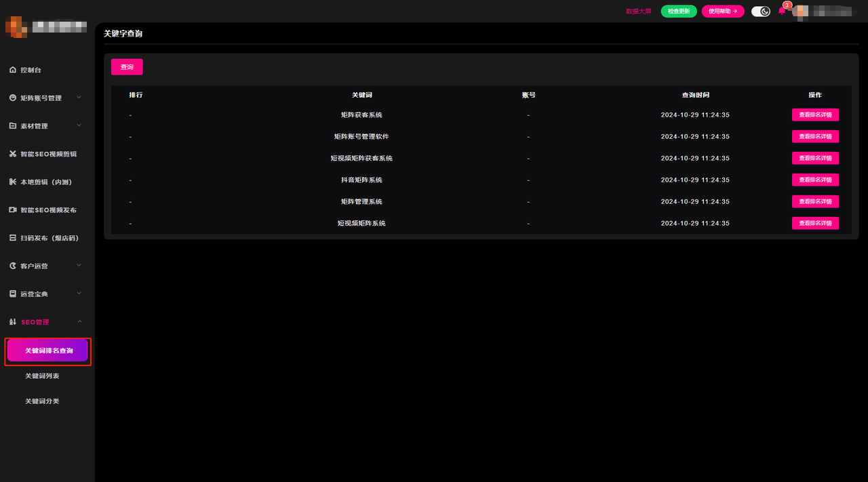Click the 智能SEO视频发布 camera icon
The width and height of the screenshot is (868, 482).
click(13, 210)
